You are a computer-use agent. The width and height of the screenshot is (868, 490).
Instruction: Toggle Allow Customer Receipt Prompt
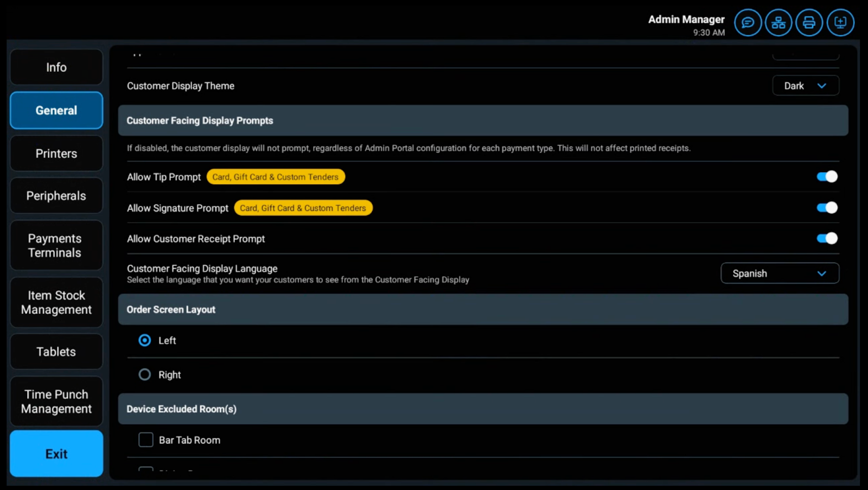tap(827, 239)
